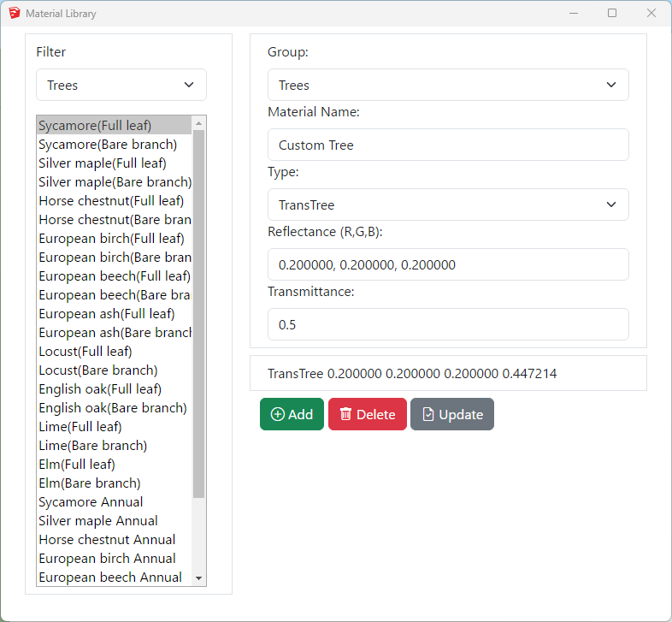Viewport: 672px width, 622px height.
Task: Click the list scrollbar down arrow
Action: 199,578
